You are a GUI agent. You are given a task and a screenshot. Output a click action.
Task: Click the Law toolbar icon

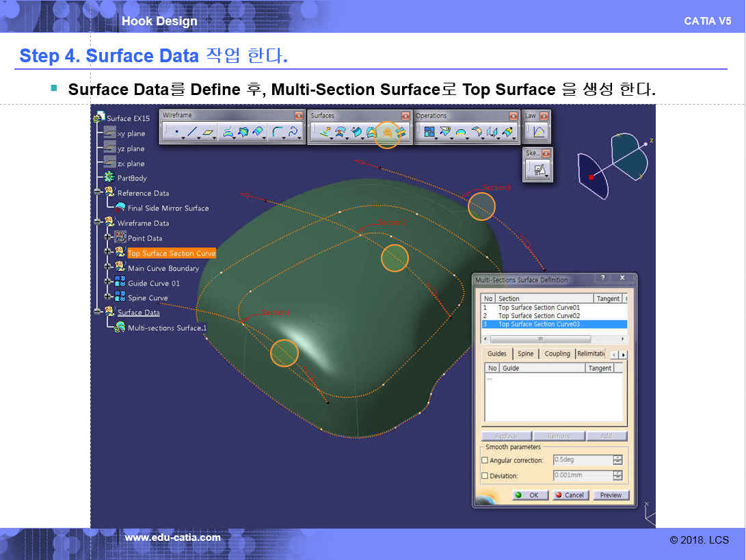tap(538, 132)
